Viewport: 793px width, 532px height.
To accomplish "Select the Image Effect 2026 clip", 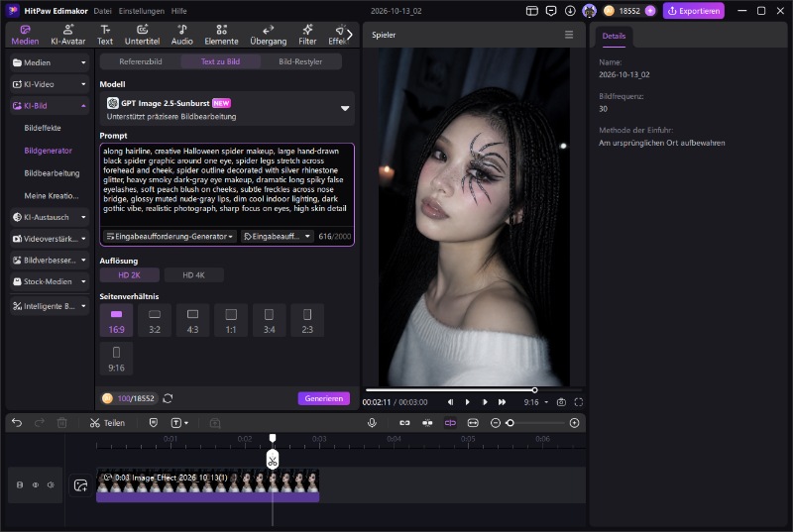I will (208, 486).
